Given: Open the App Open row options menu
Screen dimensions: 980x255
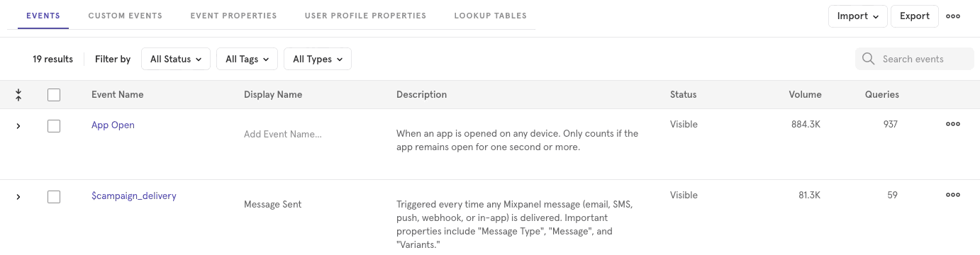Looking at the screenshot, I should (x=953, y=124).
